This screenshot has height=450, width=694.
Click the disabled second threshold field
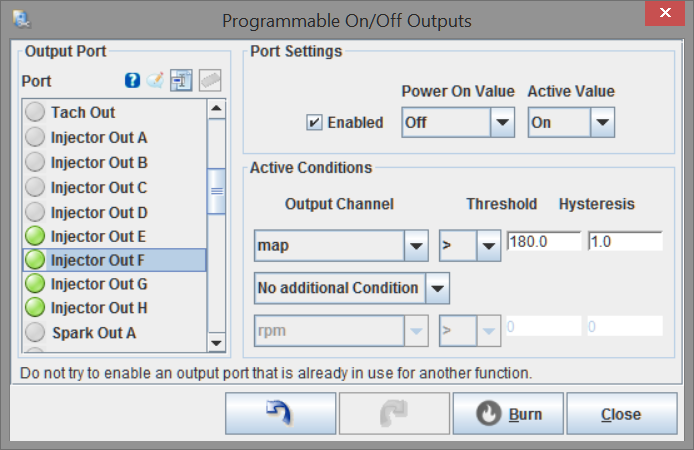point(544,327)
